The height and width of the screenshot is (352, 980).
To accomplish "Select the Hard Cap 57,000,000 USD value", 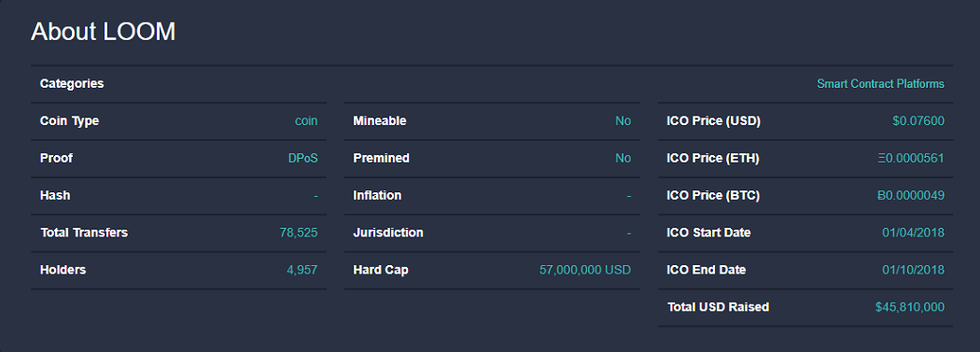I will point(585,270).
